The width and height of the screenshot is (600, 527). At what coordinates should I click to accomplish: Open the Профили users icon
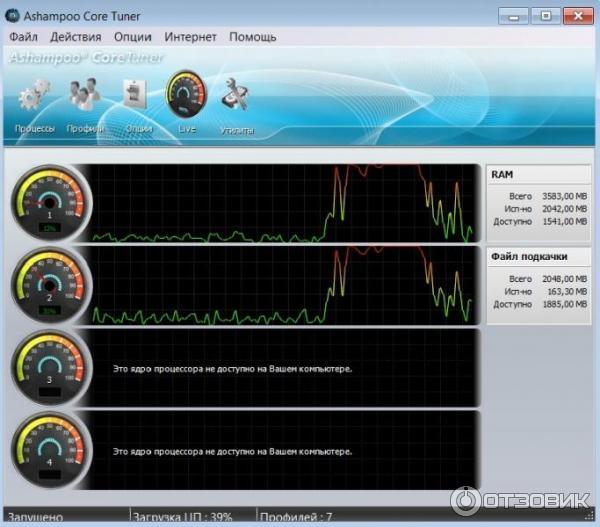pyautogui.click(x=85, y=94)
